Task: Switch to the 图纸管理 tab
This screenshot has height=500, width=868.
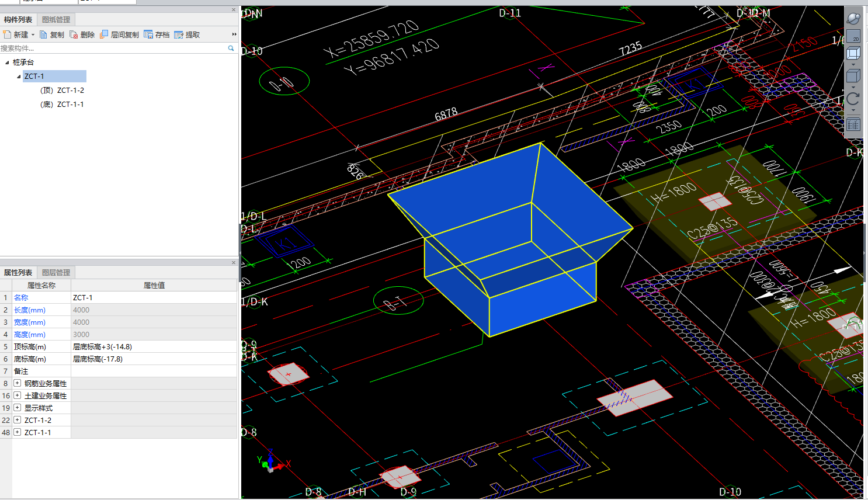Action: [x=56, y=20]
